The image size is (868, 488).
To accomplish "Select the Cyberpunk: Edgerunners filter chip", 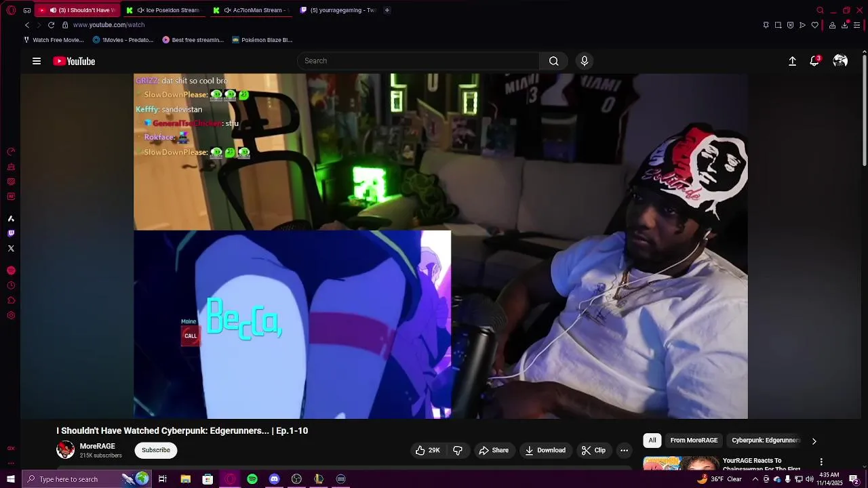I will 766,441.
